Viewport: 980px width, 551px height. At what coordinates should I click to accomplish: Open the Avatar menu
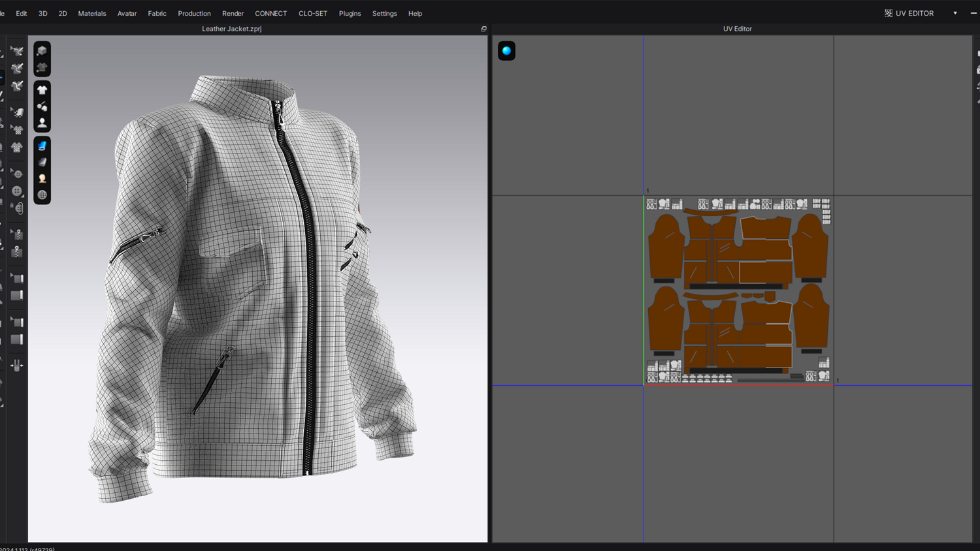click(127, 13)
